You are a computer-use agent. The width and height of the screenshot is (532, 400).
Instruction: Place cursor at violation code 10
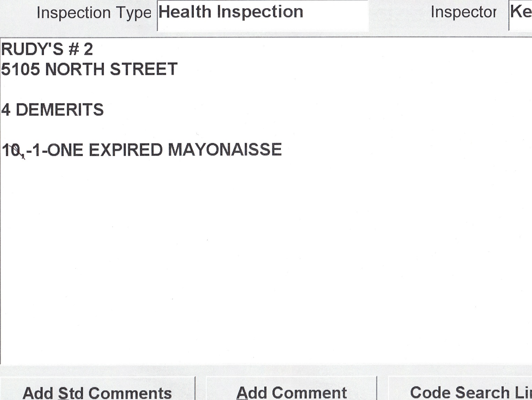(11, 151)
